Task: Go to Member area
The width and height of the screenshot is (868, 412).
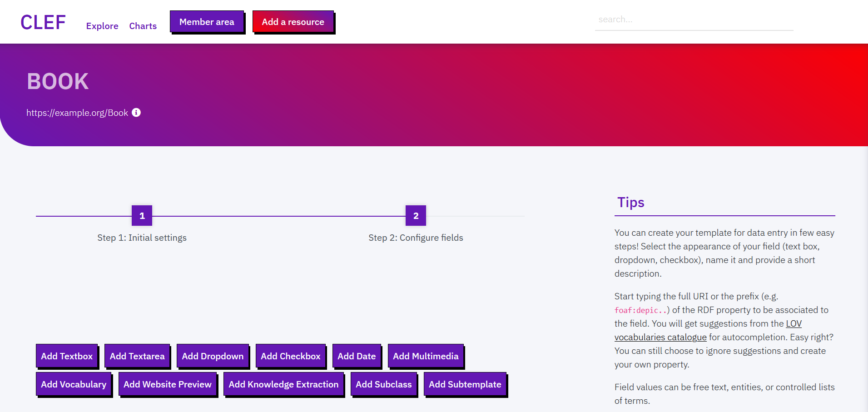Action: (x=207, y=22)
